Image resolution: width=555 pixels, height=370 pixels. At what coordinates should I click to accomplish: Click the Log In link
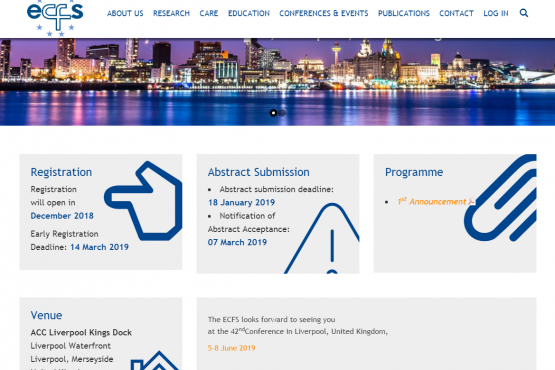(496, 13)
